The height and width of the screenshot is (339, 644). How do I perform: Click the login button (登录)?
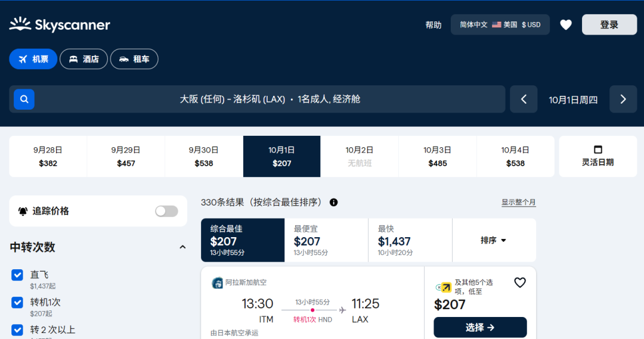[x=609, y=24]
